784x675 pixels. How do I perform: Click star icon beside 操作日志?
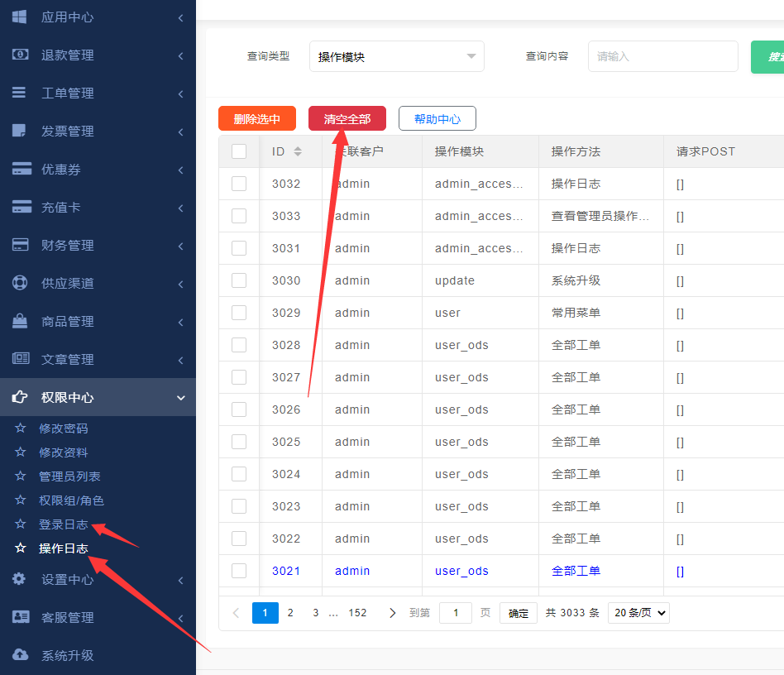21,548
